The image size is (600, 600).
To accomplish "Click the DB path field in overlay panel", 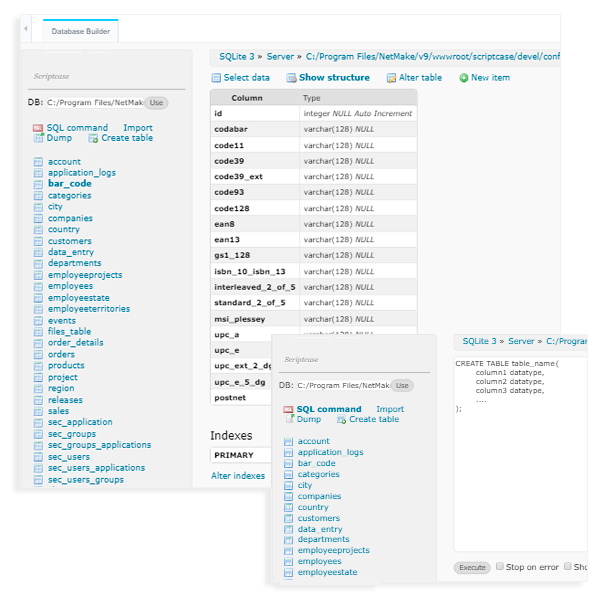I will pyautogui.click(x=343, y=385).
